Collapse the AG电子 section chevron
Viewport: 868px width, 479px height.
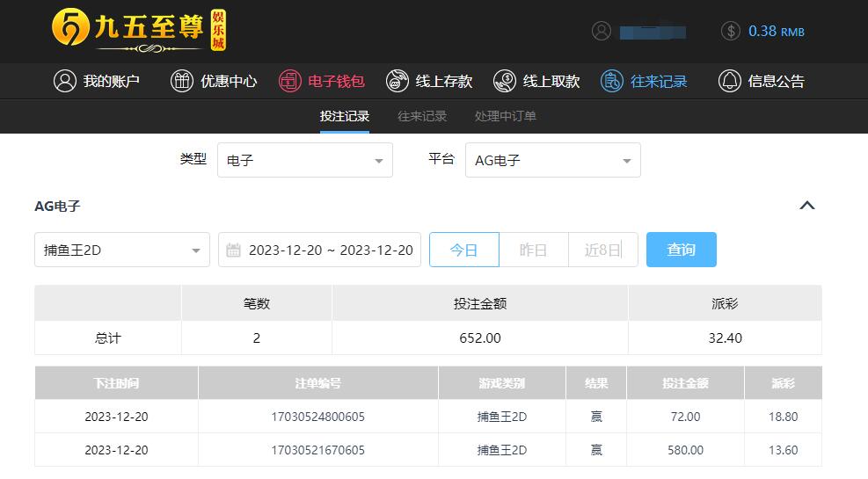click(807, 205)
